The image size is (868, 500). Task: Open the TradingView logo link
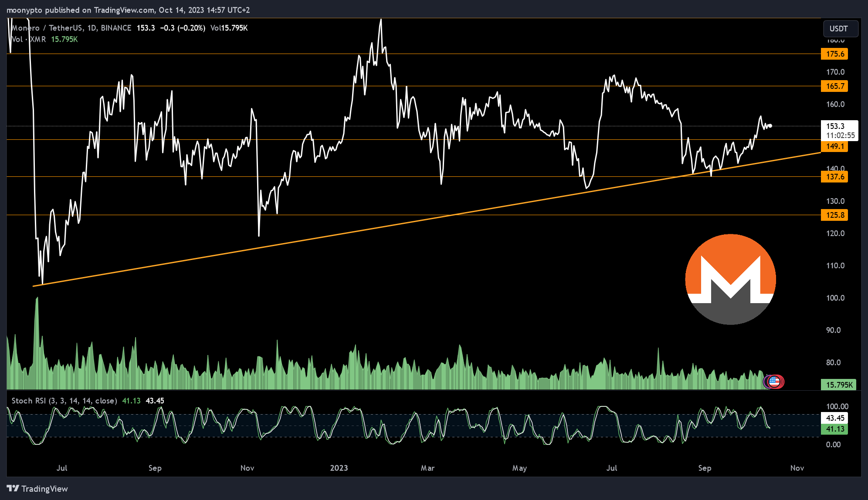[37, 489]
